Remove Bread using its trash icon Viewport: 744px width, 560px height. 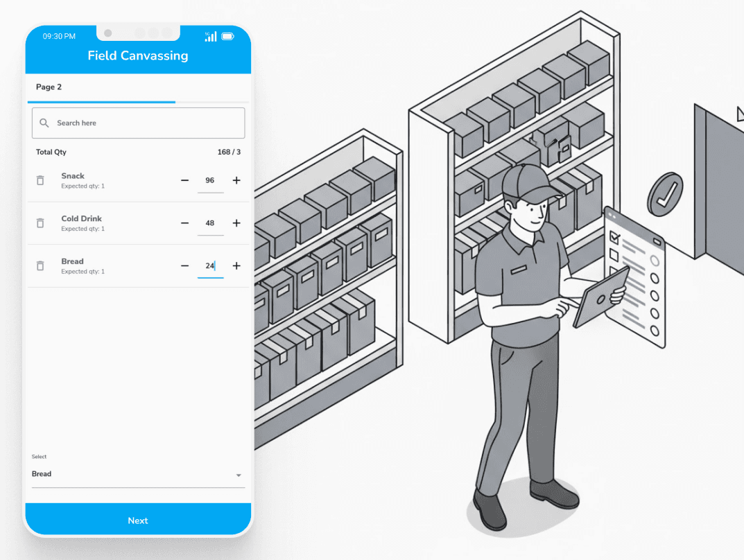(x=40, y=265)
